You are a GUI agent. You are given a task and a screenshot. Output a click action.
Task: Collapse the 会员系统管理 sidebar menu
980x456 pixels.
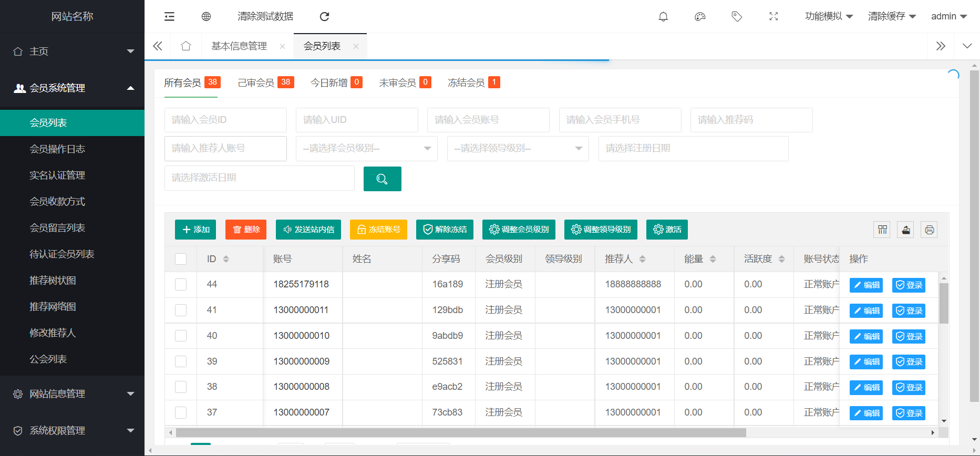click(72, 88)
